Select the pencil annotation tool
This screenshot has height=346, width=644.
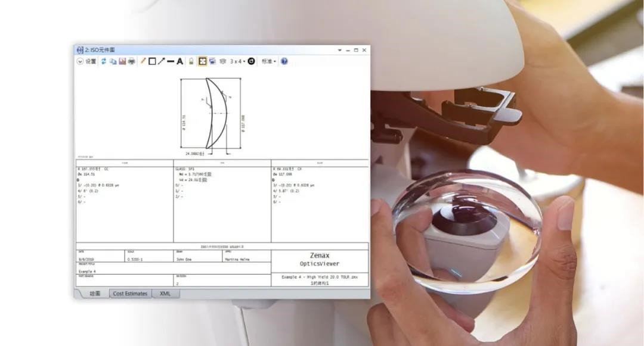[143, 61]
